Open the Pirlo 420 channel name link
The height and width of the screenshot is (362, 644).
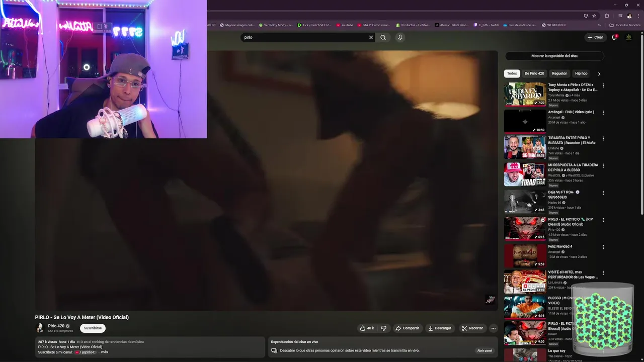56,326
